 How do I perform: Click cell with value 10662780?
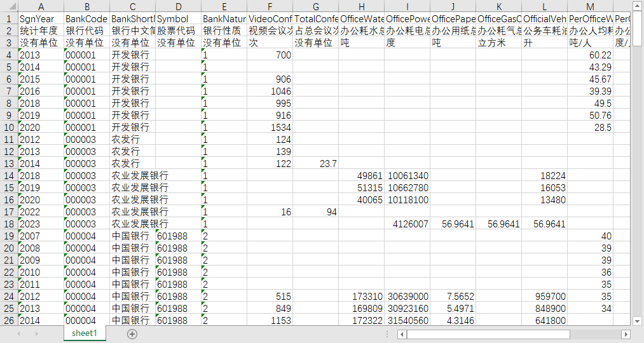pyautogui.click(x=408, y=187)
